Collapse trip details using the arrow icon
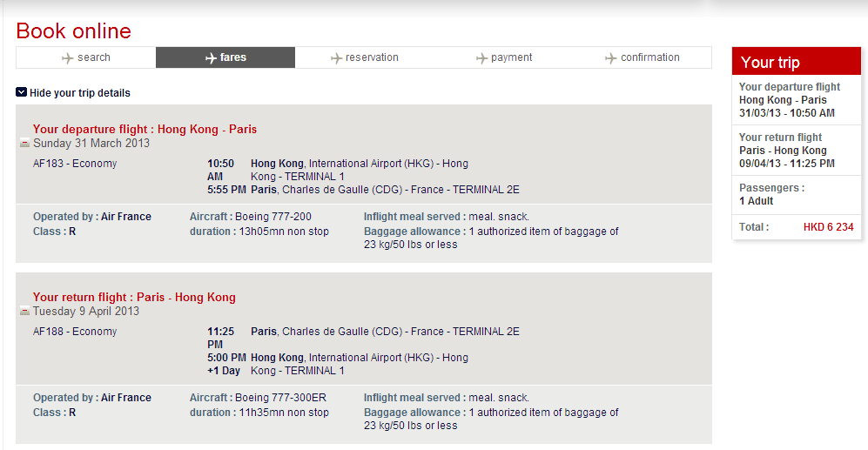This screenshot has height=450, width=868. 22,92
